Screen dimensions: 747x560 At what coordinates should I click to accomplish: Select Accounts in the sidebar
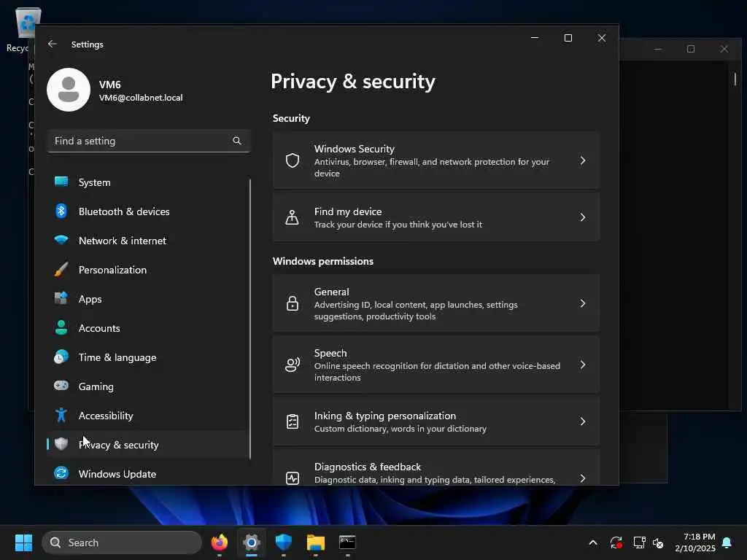147,327
